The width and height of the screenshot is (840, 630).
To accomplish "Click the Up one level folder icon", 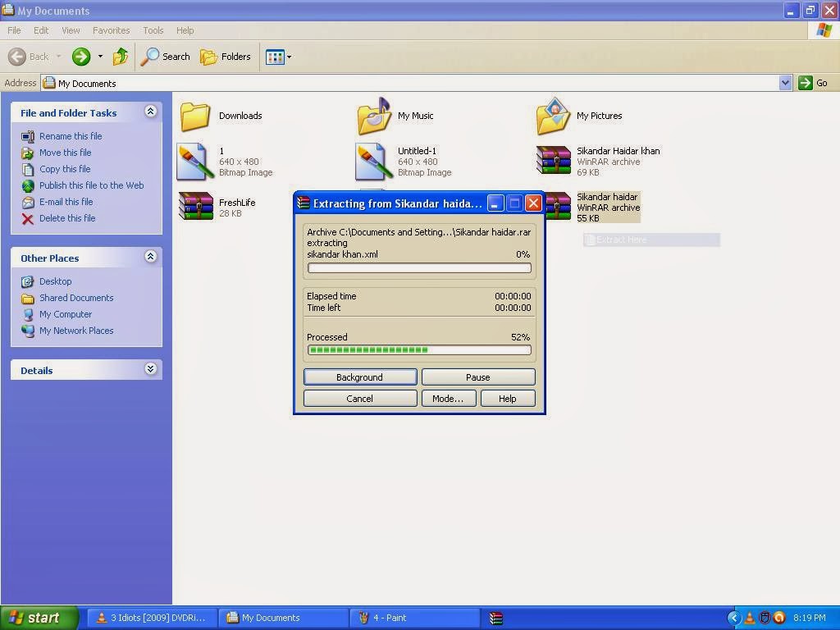I will click(x=120, y=57).
